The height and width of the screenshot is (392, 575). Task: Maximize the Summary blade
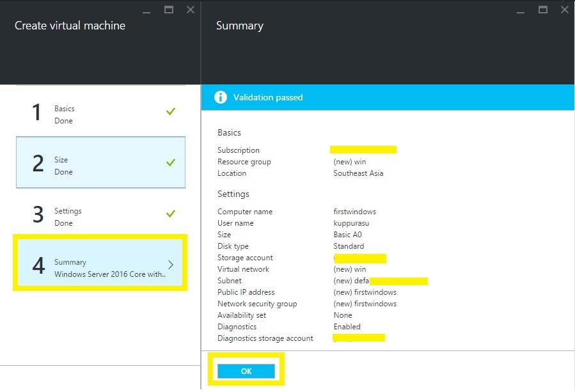(543, 10)
